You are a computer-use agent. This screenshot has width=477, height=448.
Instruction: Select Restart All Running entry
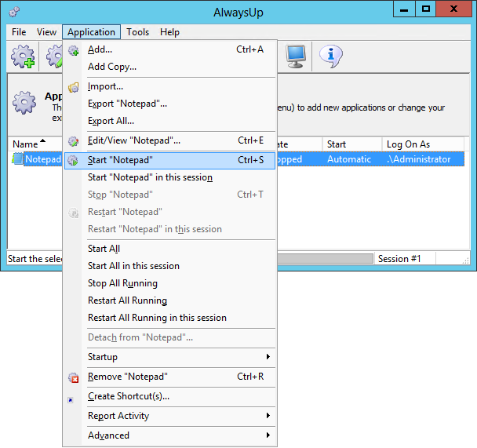(169, 300)
